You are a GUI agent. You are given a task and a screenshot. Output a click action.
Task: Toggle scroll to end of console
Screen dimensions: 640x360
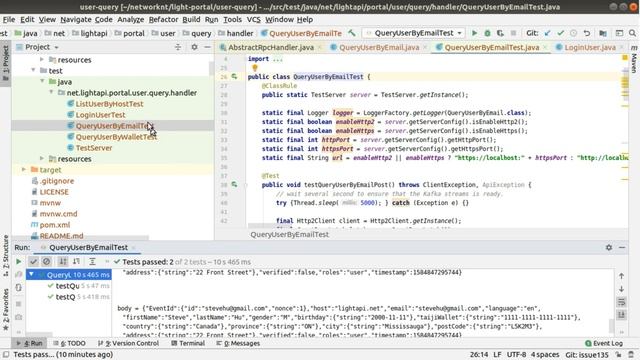coord(621,315)
